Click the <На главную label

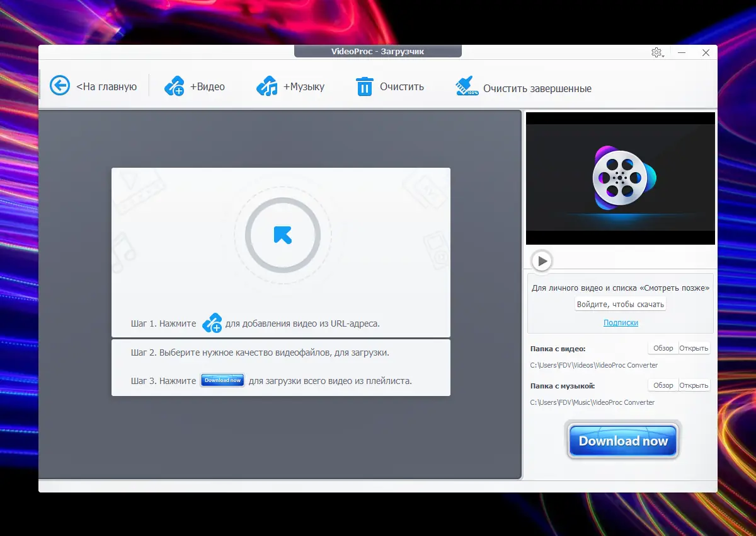106,86
